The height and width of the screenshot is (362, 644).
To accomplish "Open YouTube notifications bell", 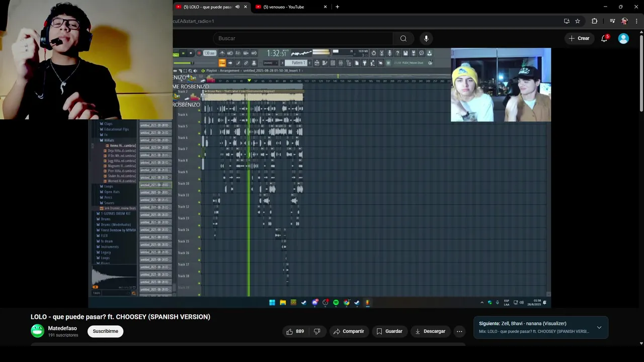I will point(605,38).
